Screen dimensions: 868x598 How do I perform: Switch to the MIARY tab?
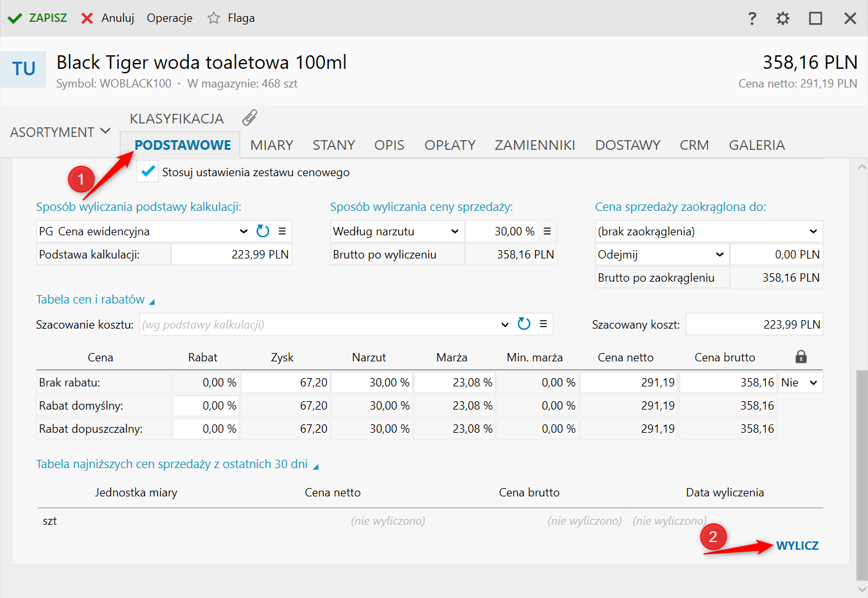(272, 145)
